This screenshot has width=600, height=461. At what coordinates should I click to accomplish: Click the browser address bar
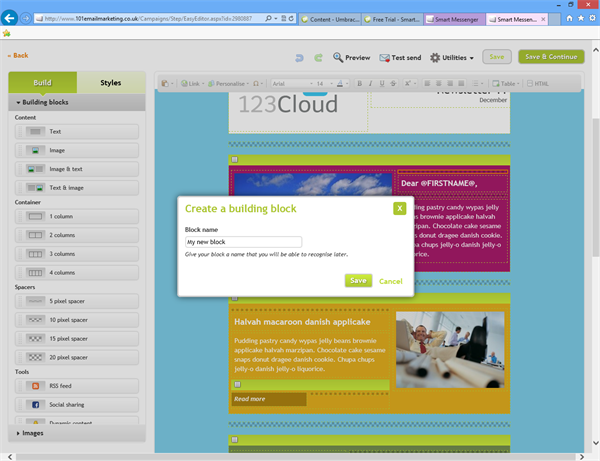[x=149, y=18]
